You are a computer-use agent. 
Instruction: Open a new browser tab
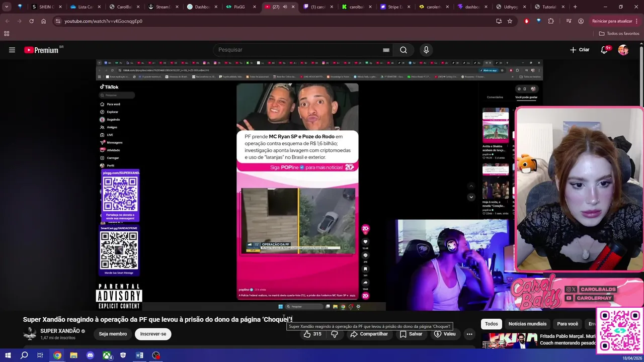point(575,7)
